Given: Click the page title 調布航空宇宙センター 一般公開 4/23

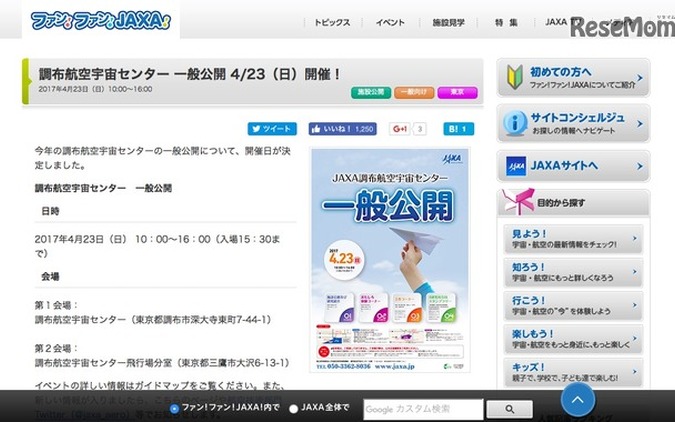Looking at the screenshot, I should [190, 74].
